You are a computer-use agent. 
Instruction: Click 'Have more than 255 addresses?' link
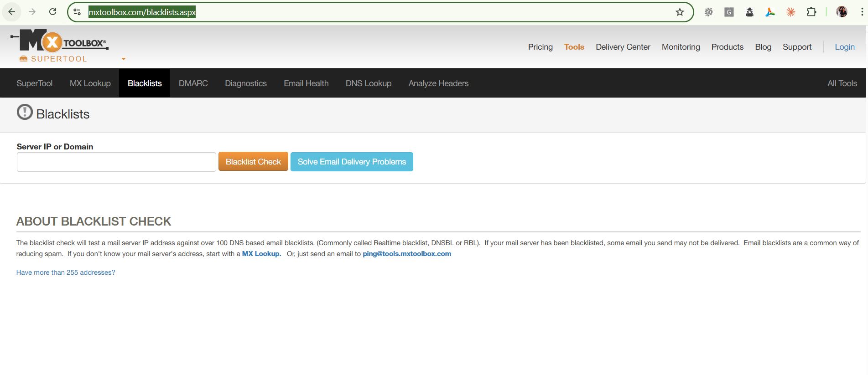[66, 272]
